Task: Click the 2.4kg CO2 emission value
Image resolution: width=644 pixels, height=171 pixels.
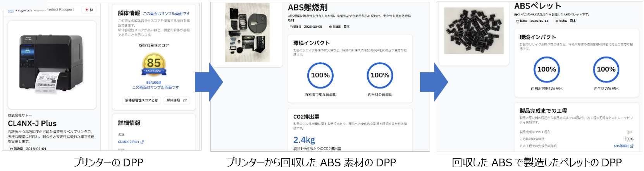Action: 304,140
